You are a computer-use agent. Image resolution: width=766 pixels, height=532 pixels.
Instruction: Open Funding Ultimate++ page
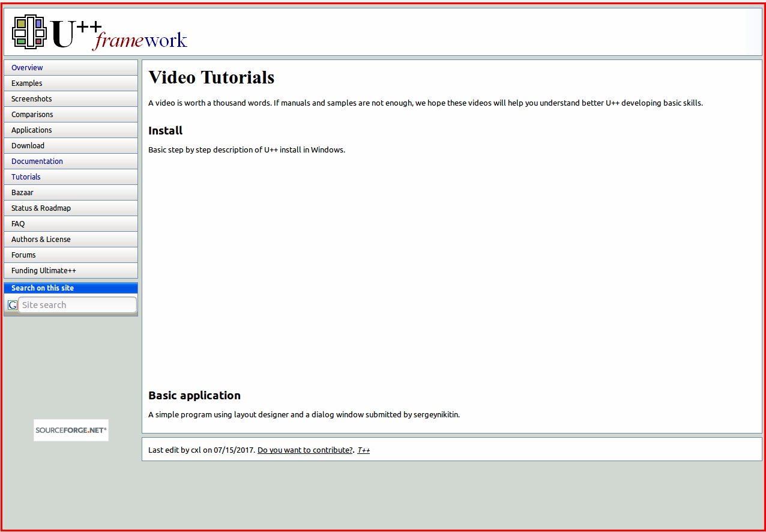pos(44,271)
